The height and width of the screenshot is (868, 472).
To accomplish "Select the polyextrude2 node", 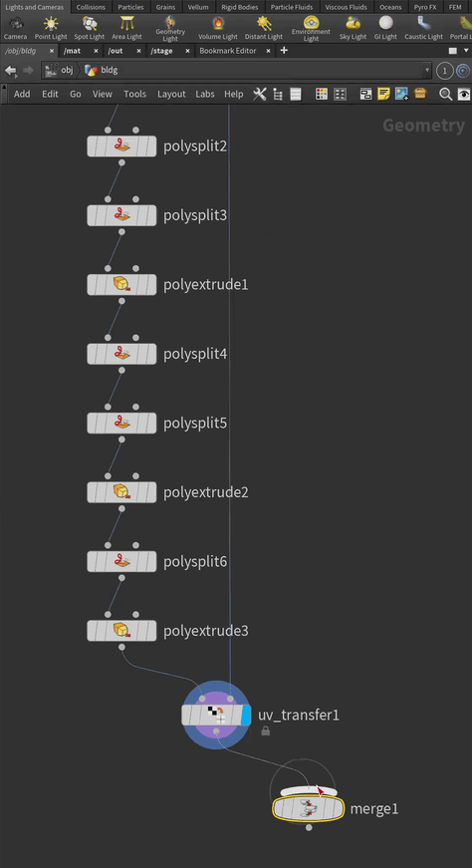I will point(121,492).
